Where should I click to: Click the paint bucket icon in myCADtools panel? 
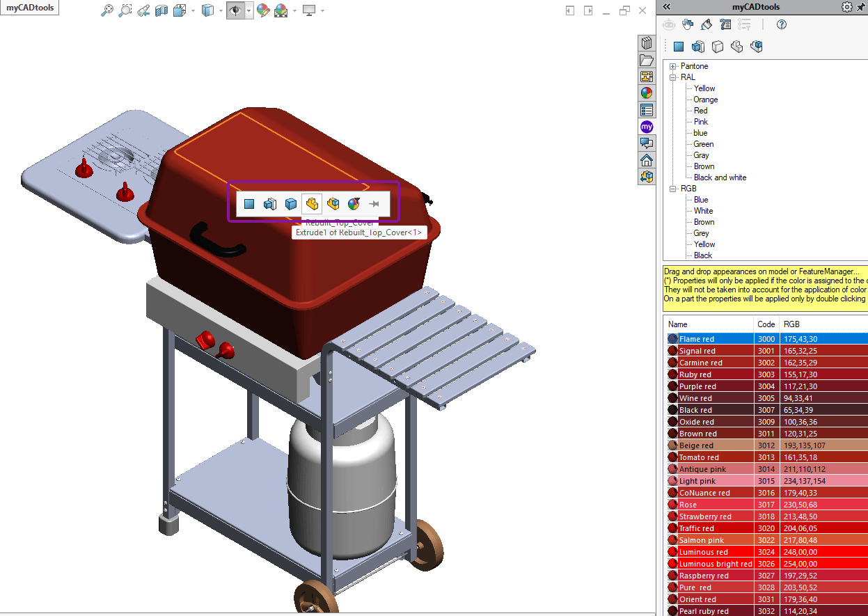tap(706, 24)
